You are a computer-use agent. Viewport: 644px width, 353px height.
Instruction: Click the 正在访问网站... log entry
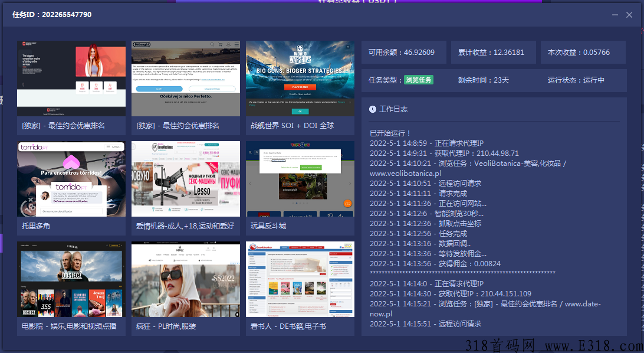tap(428, 204)
